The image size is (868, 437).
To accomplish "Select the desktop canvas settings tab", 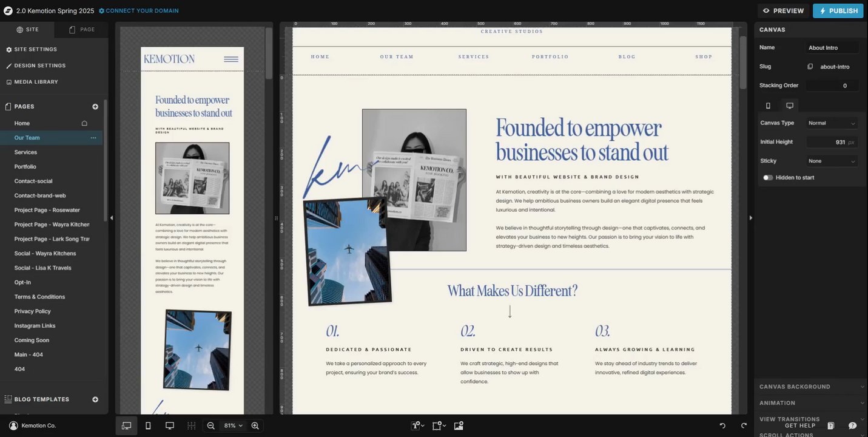I will [x=790, y=106].
